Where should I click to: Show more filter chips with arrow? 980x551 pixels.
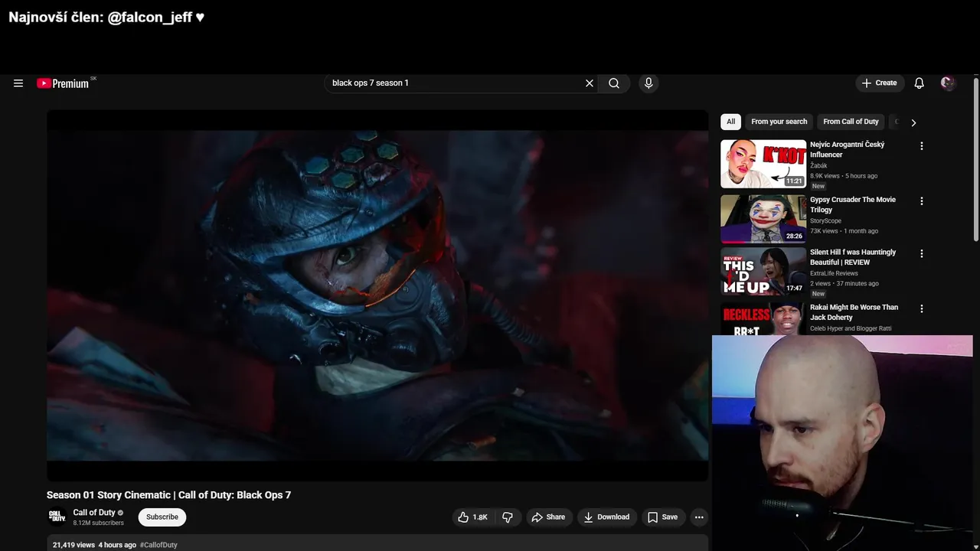(x=913, y=122)
